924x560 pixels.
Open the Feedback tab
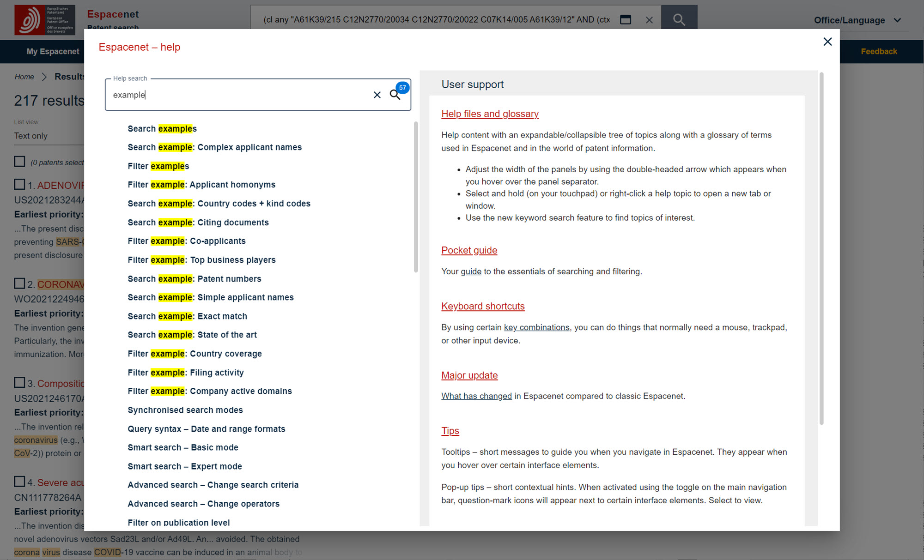click(879, 51)
